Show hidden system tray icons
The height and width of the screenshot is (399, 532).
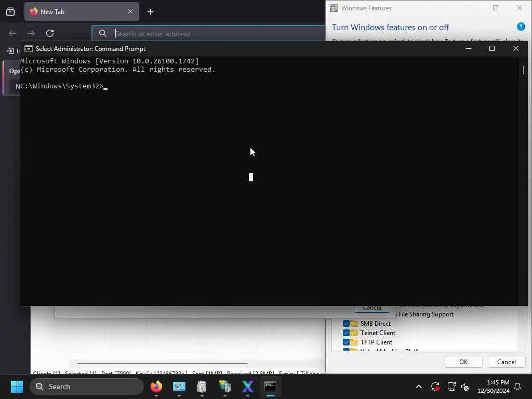point(419,387)
